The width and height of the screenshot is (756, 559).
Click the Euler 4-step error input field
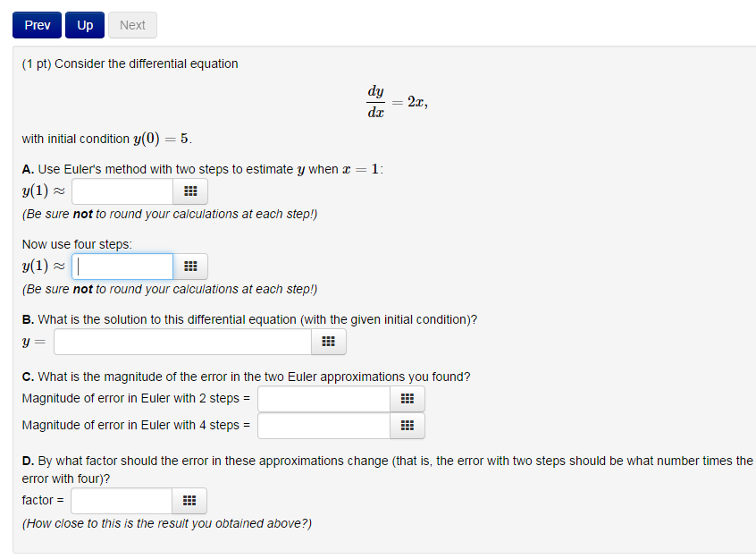(323, 426)
